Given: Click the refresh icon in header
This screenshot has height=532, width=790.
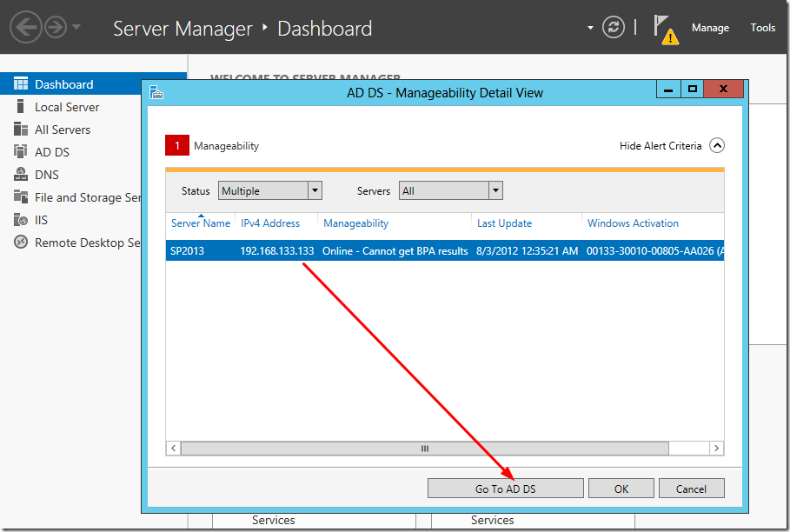Looking at the screenshot, I should pos(614,27).
